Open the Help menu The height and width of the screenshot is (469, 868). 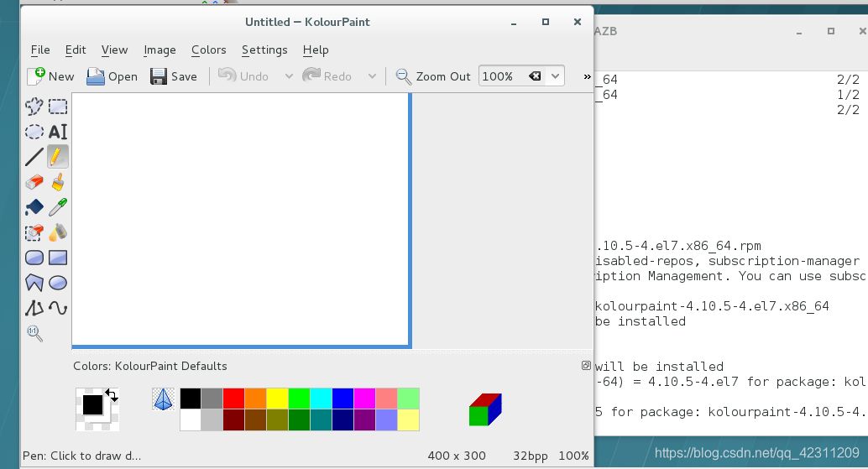point(316,50)
